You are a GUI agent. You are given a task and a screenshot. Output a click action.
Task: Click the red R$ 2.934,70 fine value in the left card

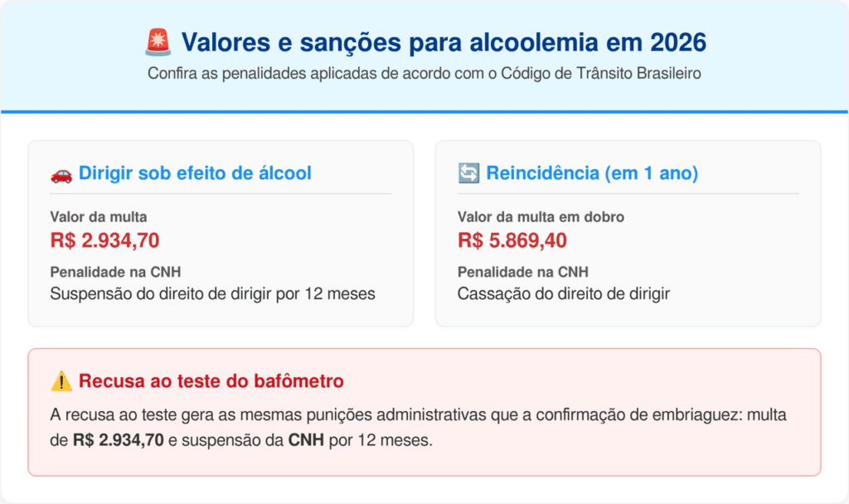[x=104, y=241]
